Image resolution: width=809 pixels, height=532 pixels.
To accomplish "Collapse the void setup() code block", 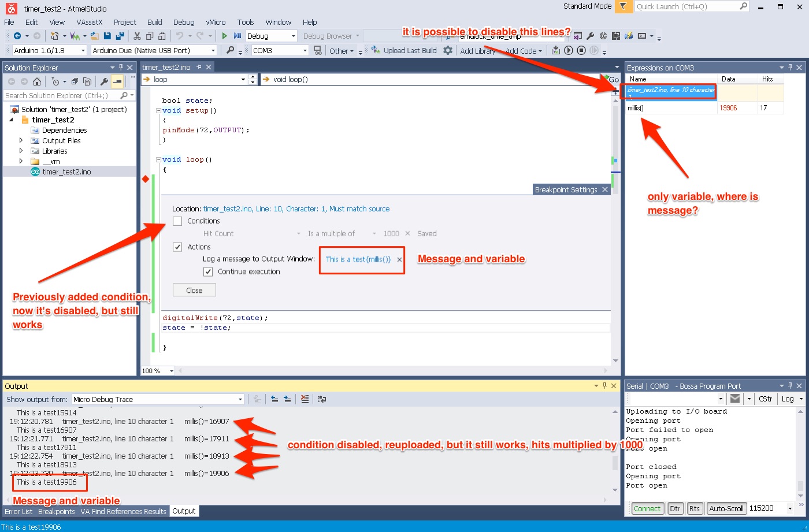I will (158, 110).
